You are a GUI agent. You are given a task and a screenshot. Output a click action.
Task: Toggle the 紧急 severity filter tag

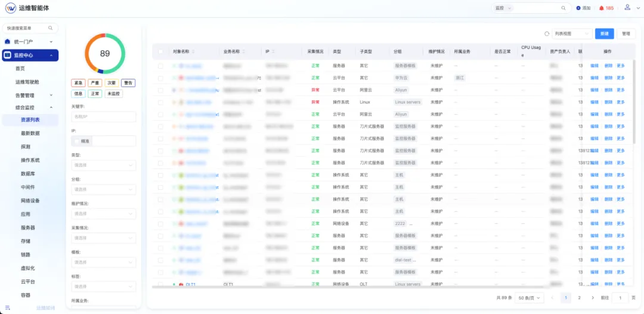[78, 82]
